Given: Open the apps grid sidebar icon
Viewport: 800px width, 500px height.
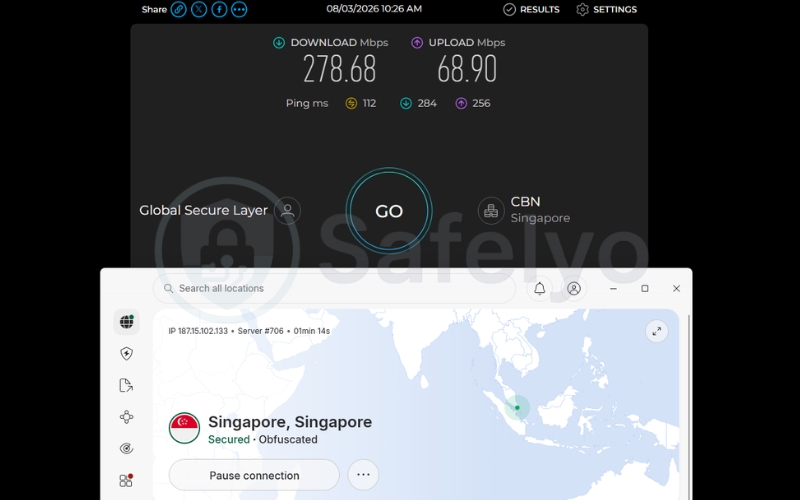Looking at the screenshot, I should (126, 480).
